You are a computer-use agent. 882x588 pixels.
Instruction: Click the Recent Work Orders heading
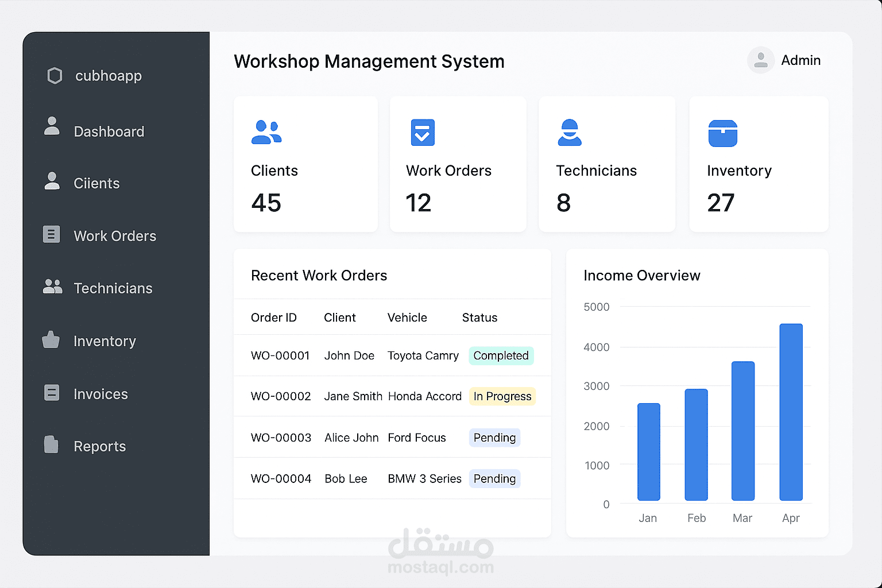[319, 275]
